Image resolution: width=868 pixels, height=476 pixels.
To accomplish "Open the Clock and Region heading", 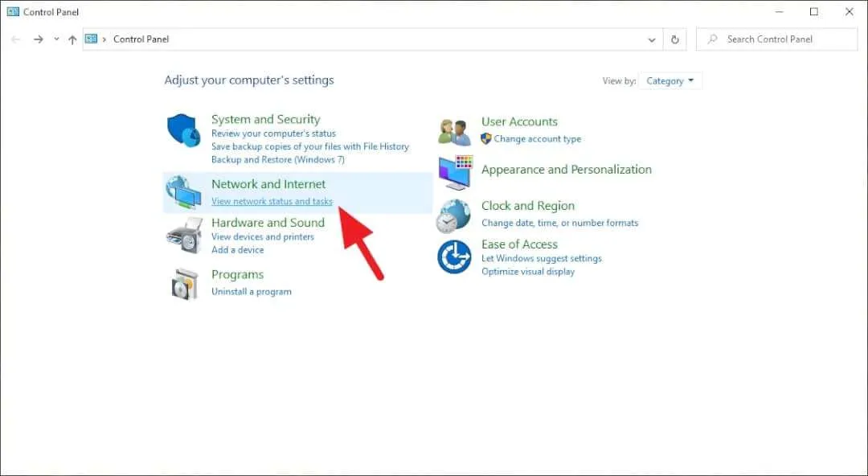I will pos(528,206).
